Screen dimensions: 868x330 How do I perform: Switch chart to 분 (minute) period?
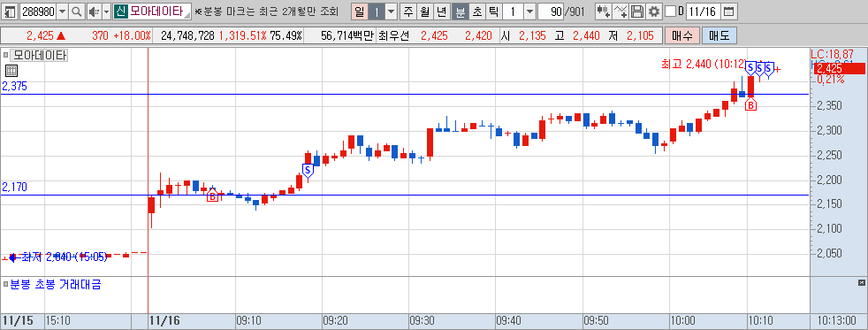[x=461, y=12]
